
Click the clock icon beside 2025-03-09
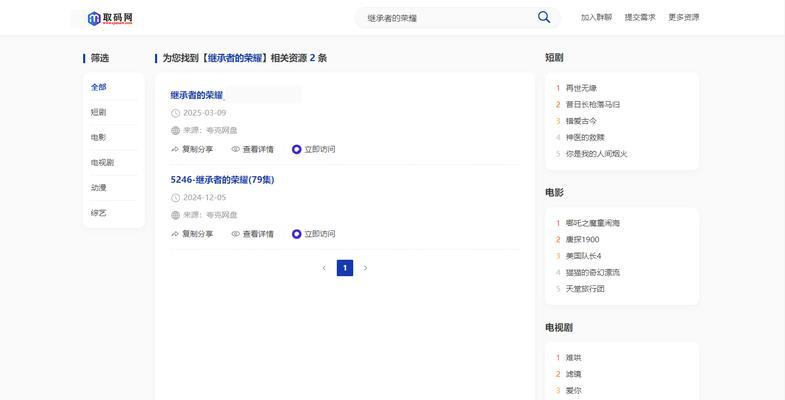pos(175,113)
